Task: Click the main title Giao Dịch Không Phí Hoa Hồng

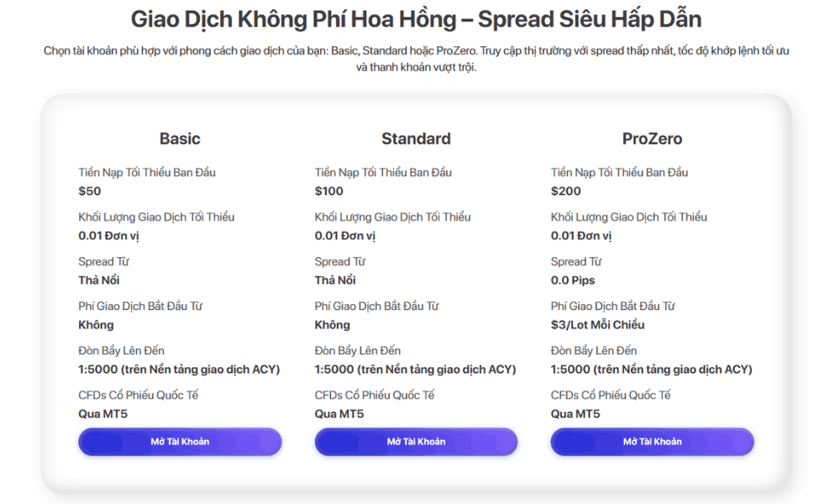Action: pos(416,18)
